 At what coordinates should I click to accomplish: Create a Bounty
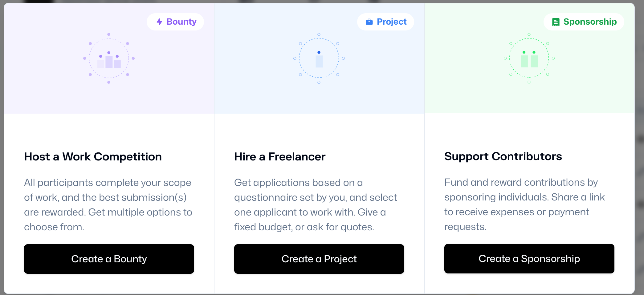(109, 259)
